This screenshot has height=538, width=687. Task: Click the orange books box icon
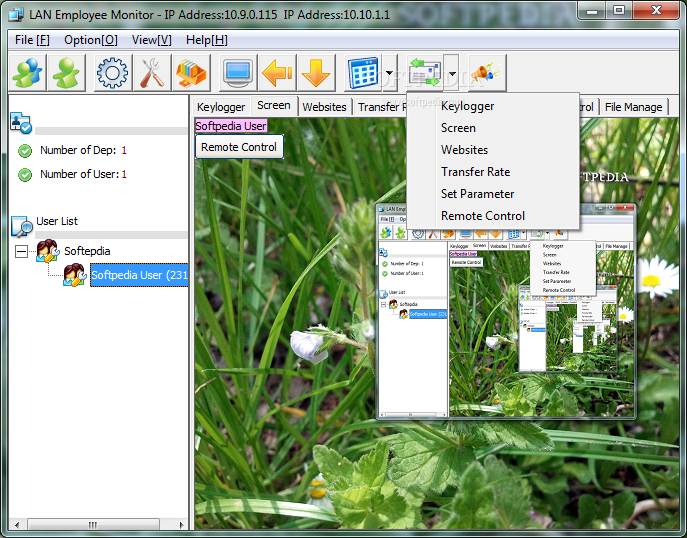point(191,72)
